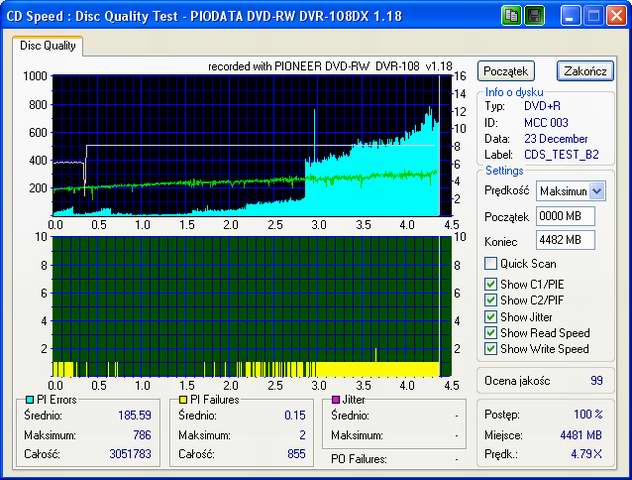
Task: Click the PI Failures total 855
Action: (296, 454)
